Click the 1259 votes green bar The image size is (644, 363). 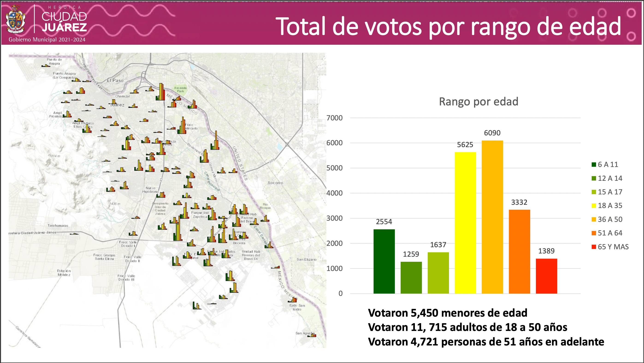(411, 277)
